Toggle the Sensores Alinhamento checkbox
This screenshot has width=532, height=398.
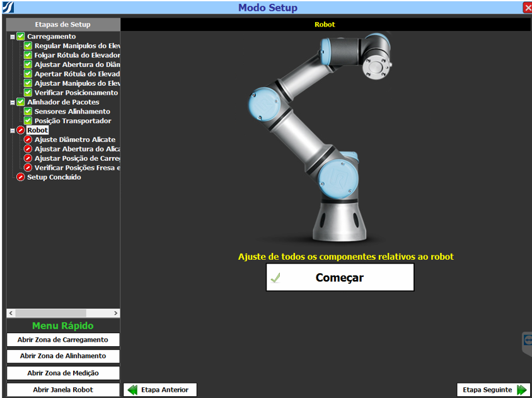28,112
